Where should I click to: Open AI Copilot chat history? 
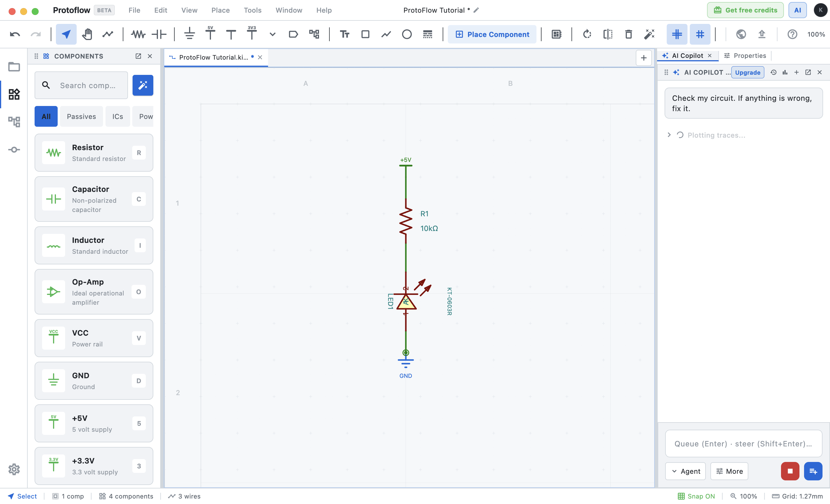pos(774,72)
